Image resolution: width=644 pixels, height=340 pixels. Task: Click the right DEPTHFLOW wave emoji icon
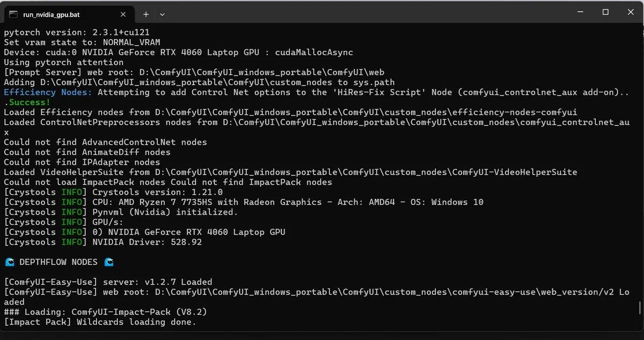tap(109, 262)
